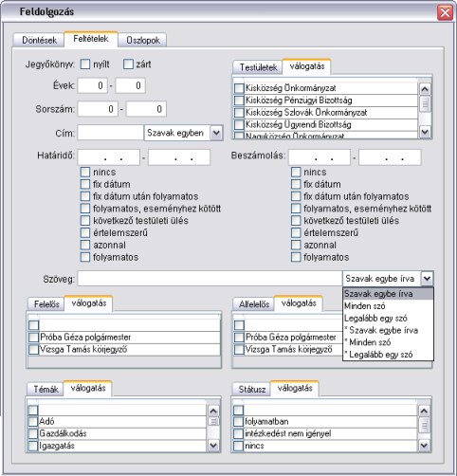Tick the nincs status checkbox
The image size is (457, 476).
(238, 446)
